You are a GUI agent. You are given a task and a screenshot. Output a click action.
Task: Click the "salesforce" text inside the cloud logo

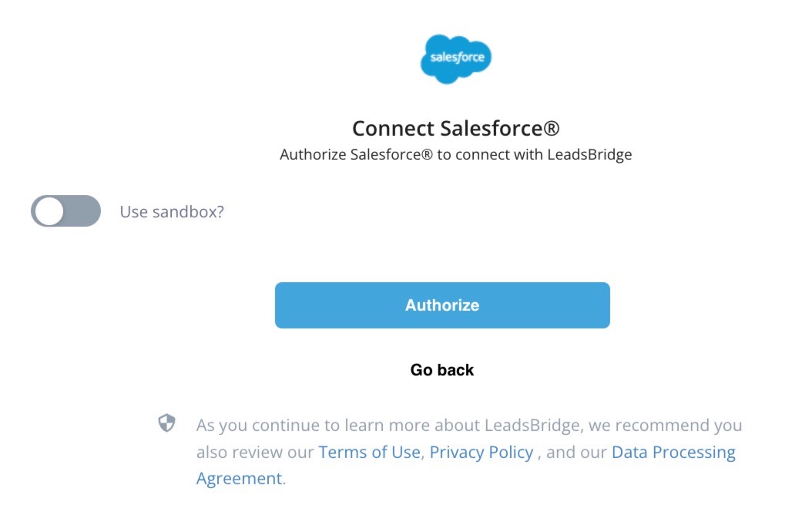click(455, 59)
